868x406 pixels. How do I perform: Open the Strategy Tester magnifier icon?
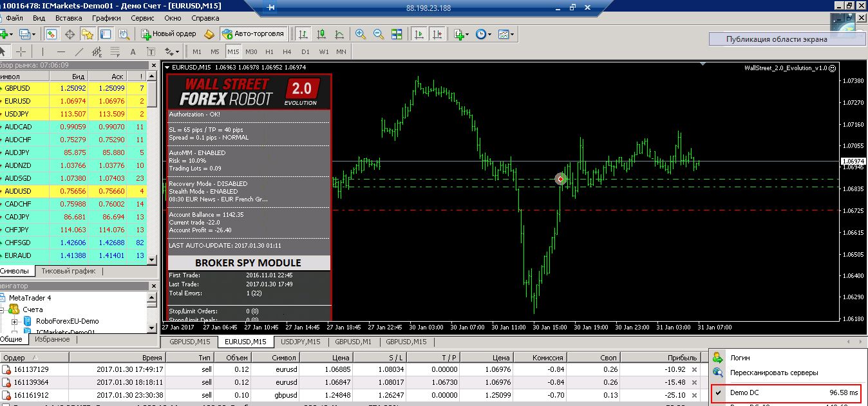[124, 34]
